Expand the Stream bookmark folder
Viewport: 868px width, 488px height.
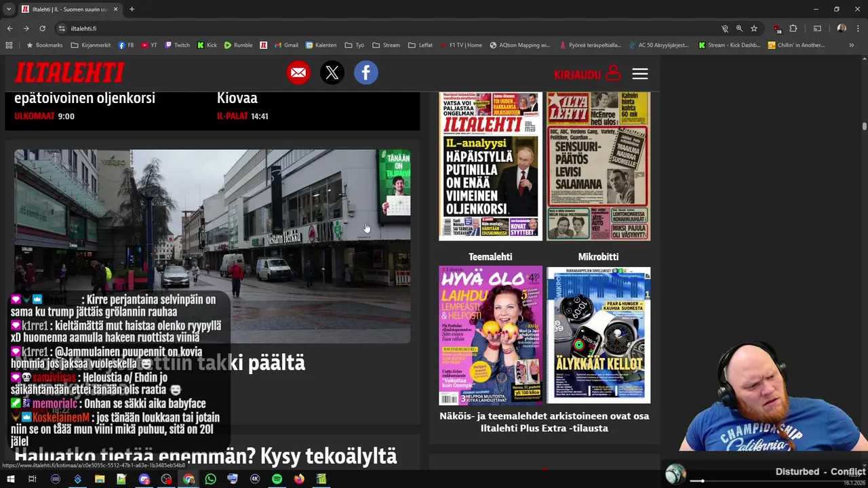pyautogui.click(x=387, y=45)
